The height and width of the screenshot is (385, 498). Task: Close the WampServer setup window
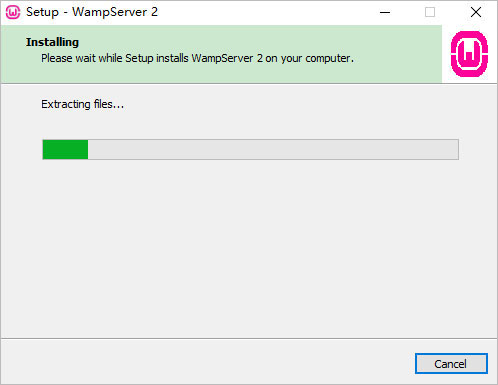[476, 12]
